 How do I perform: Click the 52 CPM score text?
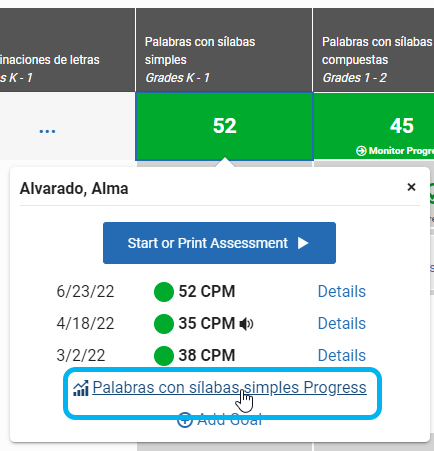207,291
